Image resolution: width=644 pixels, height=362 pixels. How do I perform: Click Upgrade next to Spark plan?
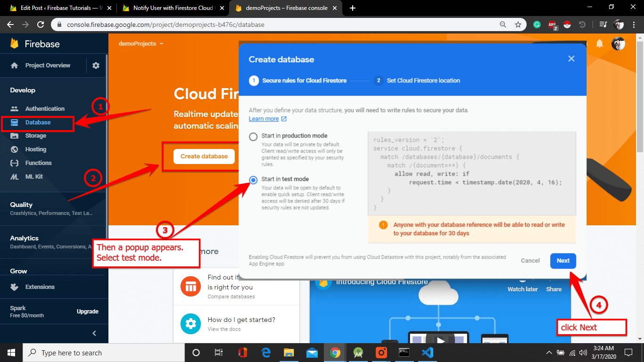88,312
